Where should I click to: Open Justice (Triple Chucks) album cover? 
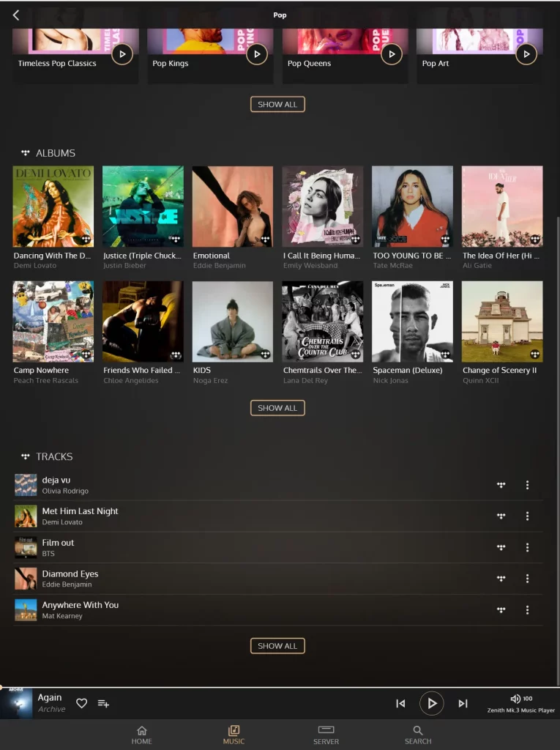coord(143,206)
